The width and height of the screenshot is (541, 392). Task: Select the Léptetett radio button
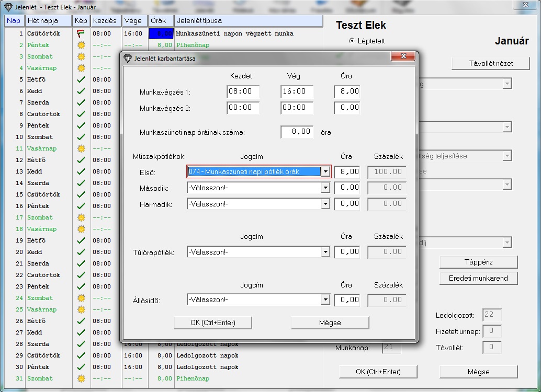coord(351,41)
